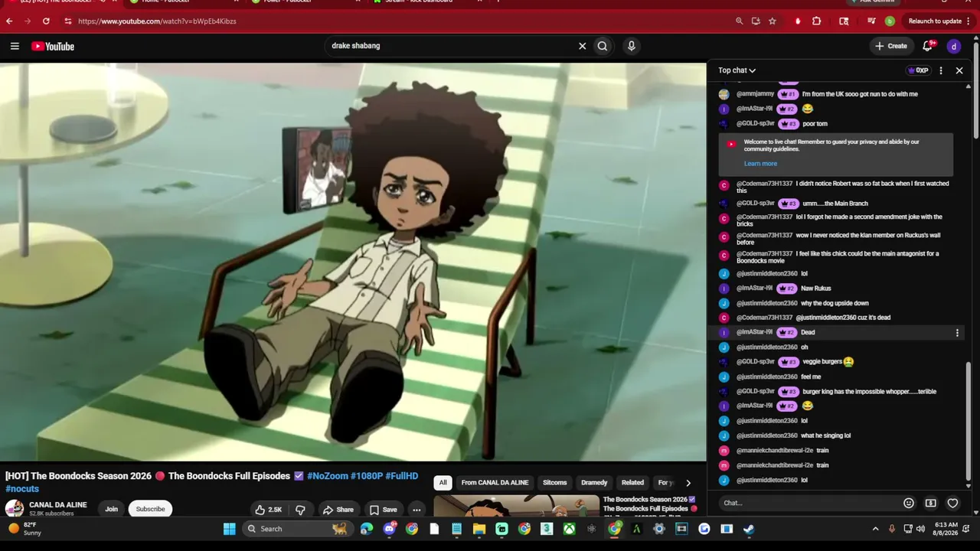Click the #nocuts hashtag link
The height and width of the screenshot is (551, 980).
pyautogui.click(x=22, y=489)
